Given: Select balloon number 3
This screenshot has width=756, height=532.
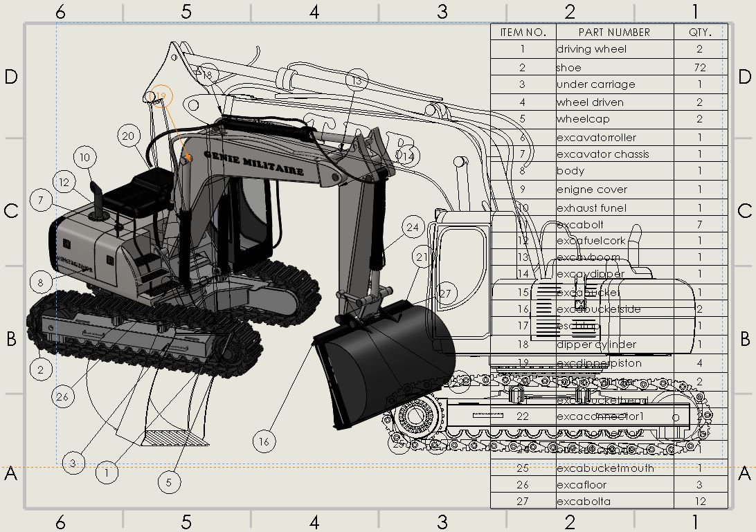Looking at the screenshot, I should point(73,463).
